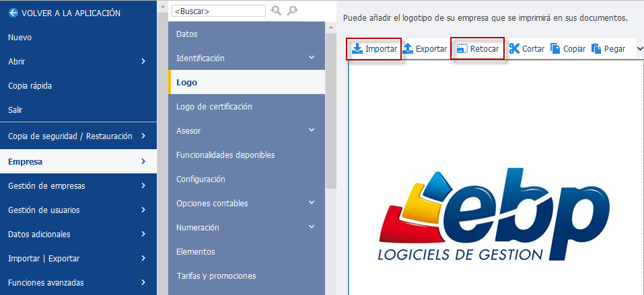
Task: Select Tarifas y promociones entry
Action: coord(246,276)
